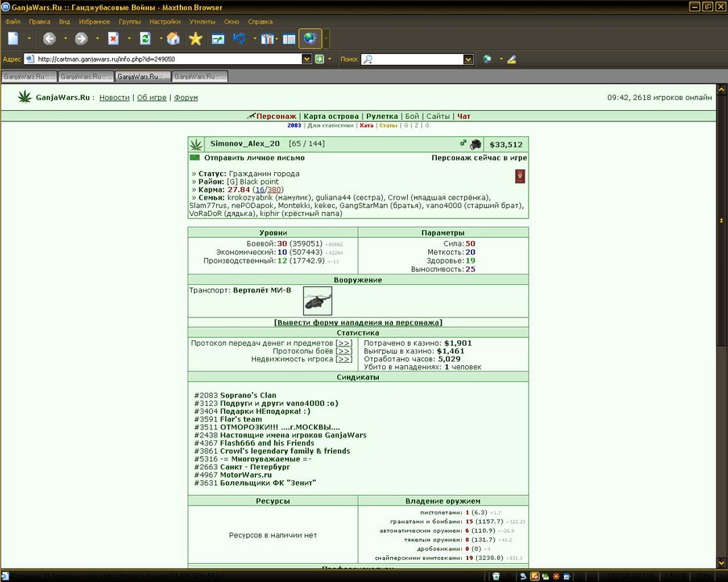Image resolution: width=728 pixels, height=582 pixels.
Task: Stop page loading with red X icon
Action: pyautogui.click(x=114, y=38)
